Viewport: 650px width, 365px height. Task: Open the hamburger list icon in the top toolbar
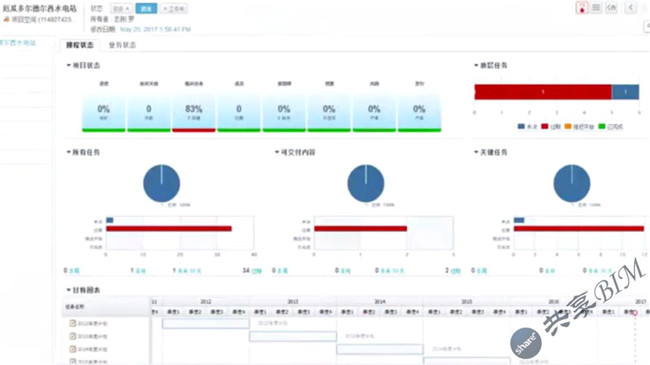[x=596, y=8]
